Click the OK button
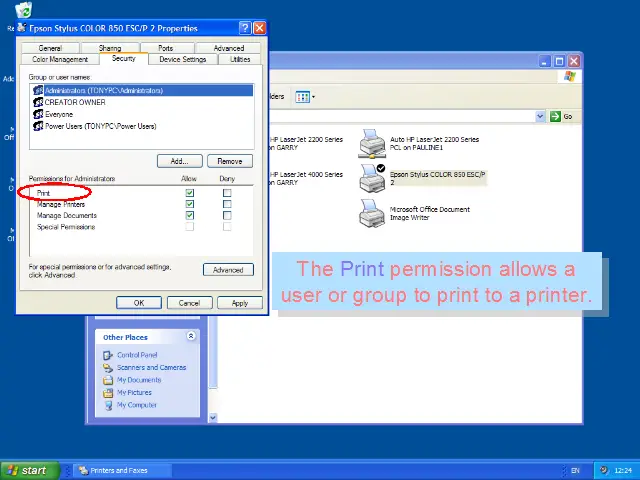This screenshot has height=480, width=640. [139, 303]
